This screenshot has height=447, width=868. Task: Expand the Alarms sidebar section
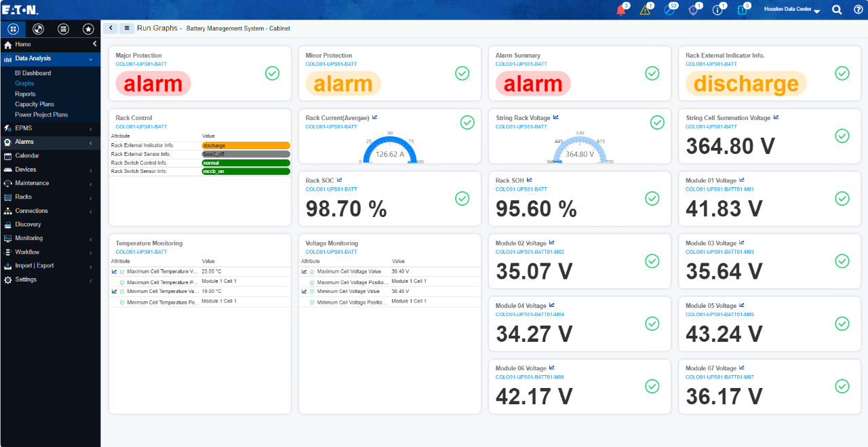pyautogui.click(x=50, y=142)
